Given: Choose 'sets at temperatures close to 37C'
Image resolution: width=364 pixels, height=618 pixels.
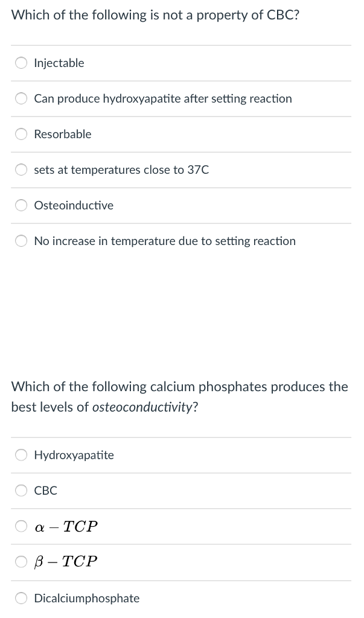Looking at the screenshot, I should (x=21, y=170).
